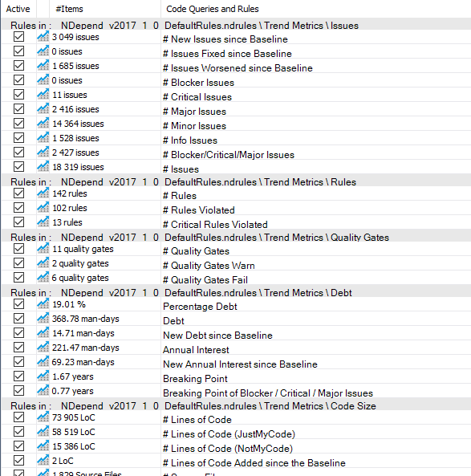Viewport: 471px width, 476px height.
Task: Click trend chart icon for New Issues since Baseline
Action: coord(43,36)
